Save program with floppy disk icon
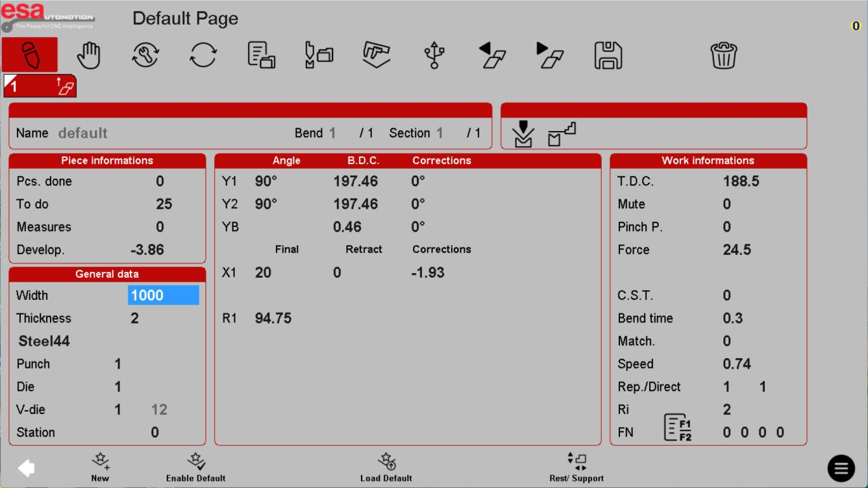The height and width of the screenshot is (488, 868). point(608,55)
